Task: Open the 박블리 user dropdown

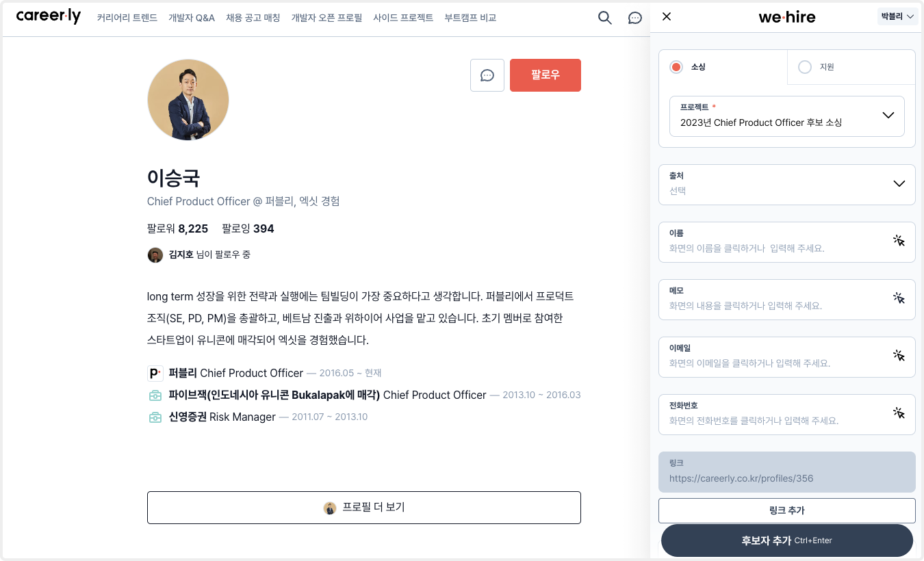Action: pyautogui.click(x=897, y=16)
